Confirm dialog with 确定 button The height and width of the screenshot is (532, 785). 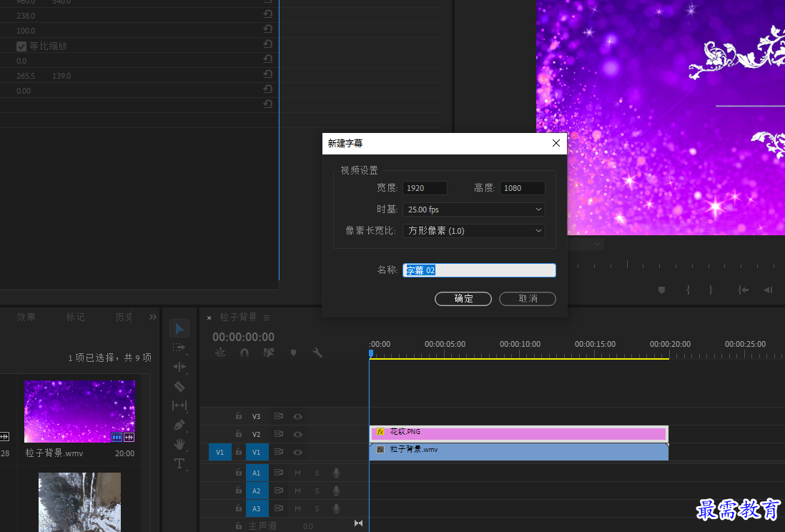[463, 299]
